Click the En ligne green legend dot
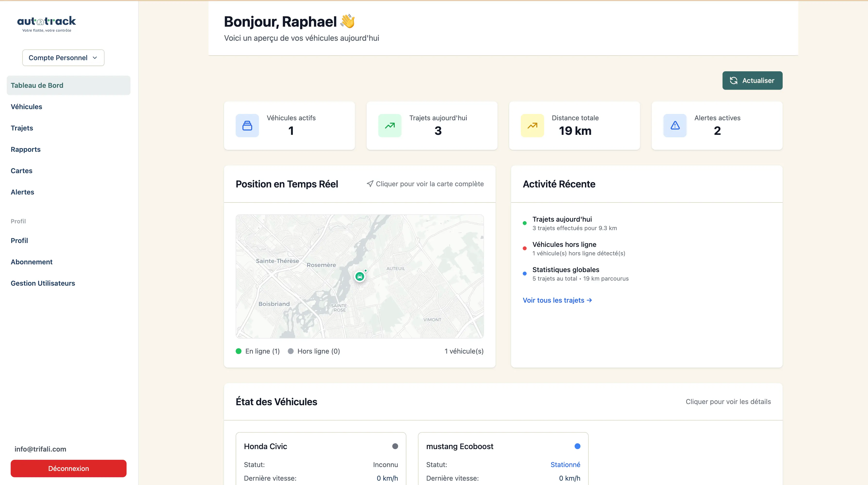 coord(239,351)
